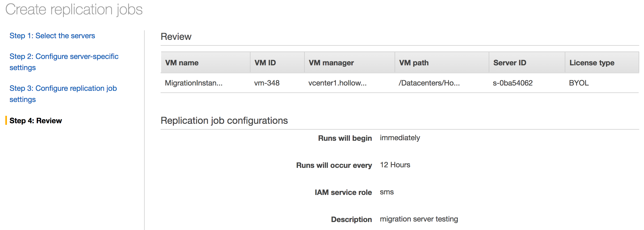Click the migration server testing description
644x230 pixels.
[419, 219]
